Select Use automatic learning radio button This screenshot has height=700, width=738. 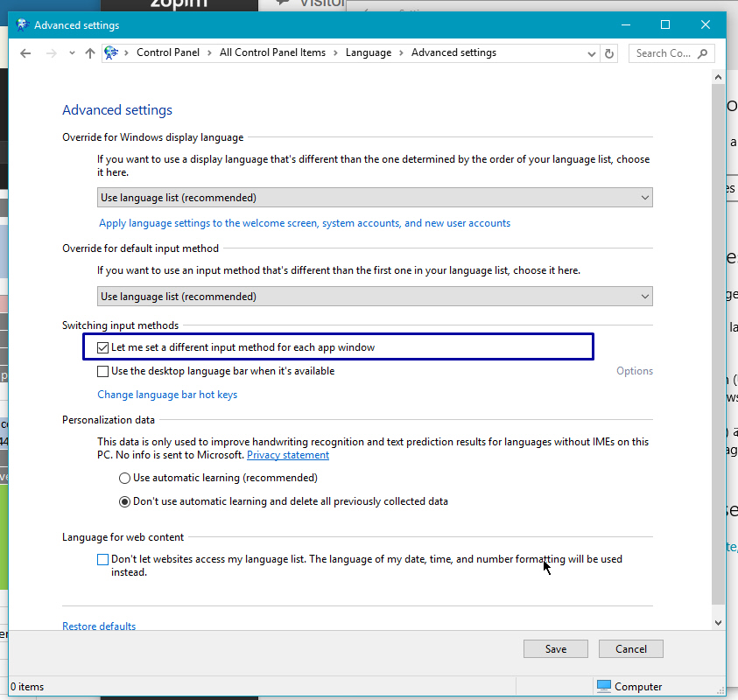(125, 479)
